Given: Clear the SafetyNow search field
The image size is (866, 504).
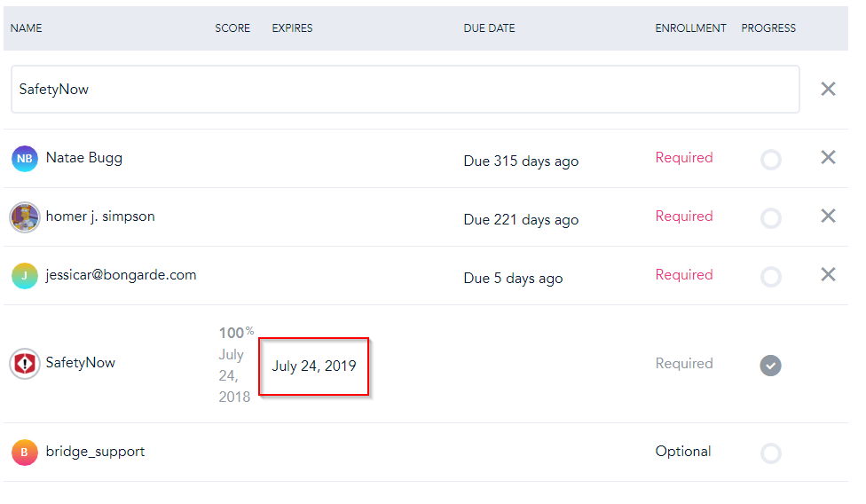Looking at the screenshot, I should point(828,89).
